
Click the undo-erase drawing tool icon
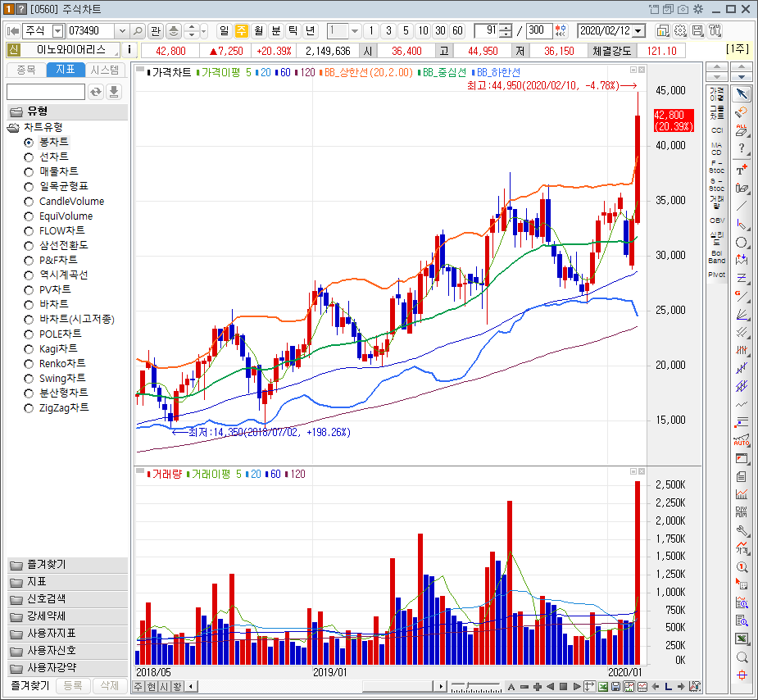(742, 112)
